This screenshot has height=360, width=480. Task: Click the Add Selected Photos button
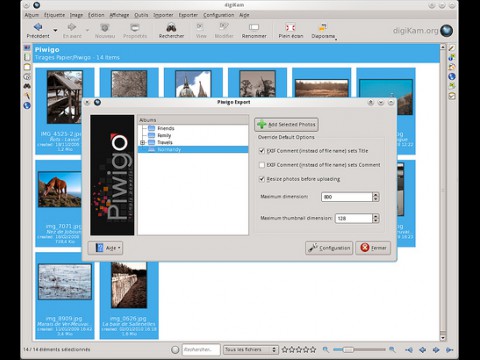tap(286, 124)
